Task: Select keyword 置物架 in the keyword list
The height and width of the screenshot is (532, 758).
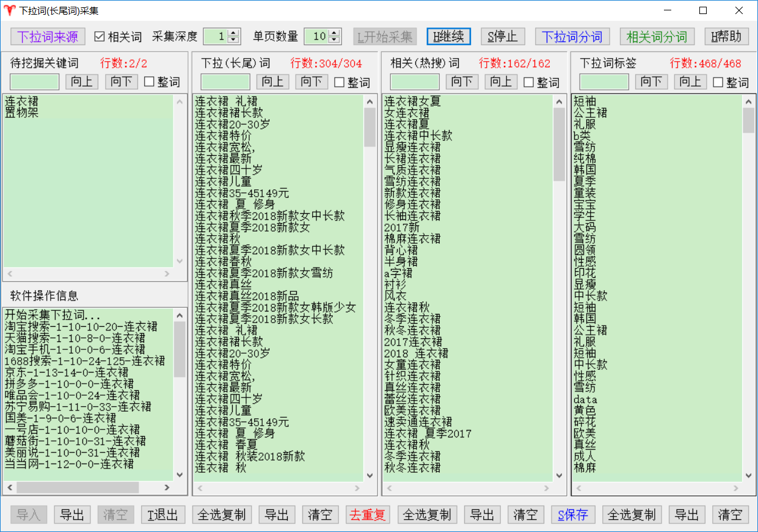Action: coord(22,113)
